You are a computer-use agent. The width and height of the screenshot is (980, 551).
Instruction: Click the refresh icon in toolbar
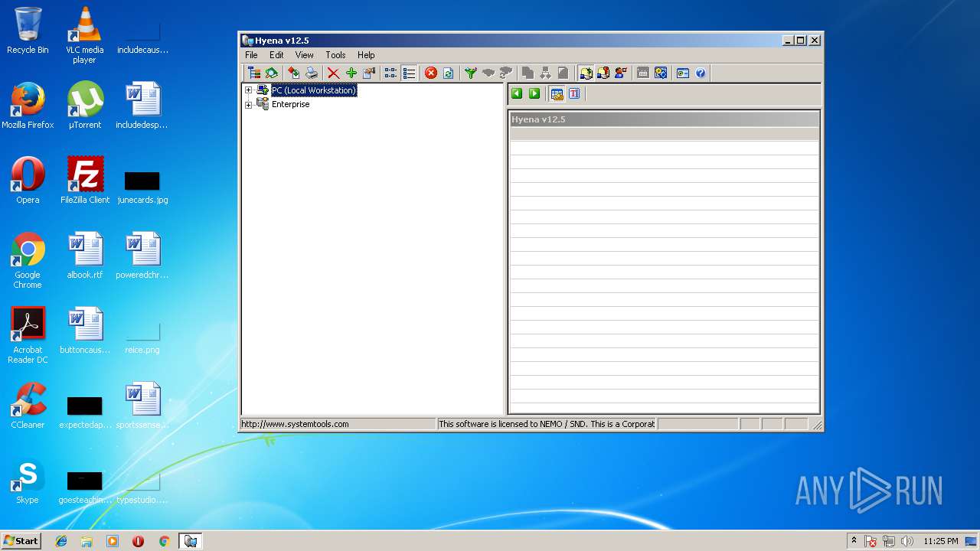[449, 73]
